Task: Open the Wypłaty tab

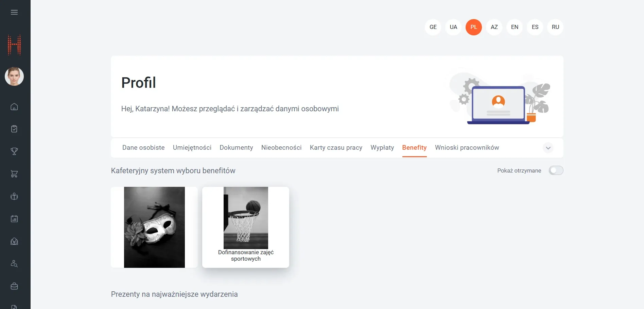Action: click(x=382, y=148)
